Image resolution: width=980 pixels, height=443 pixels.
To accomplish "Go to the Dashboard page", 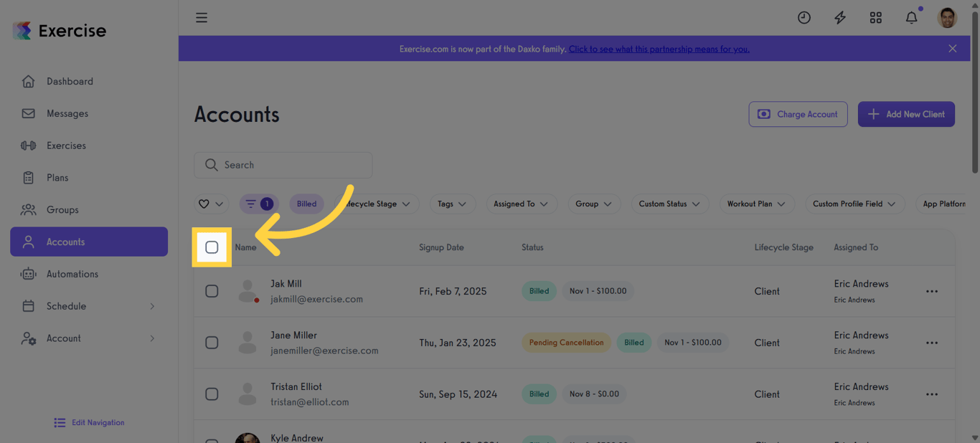I will pyautogui.click(x=70, y=81).
